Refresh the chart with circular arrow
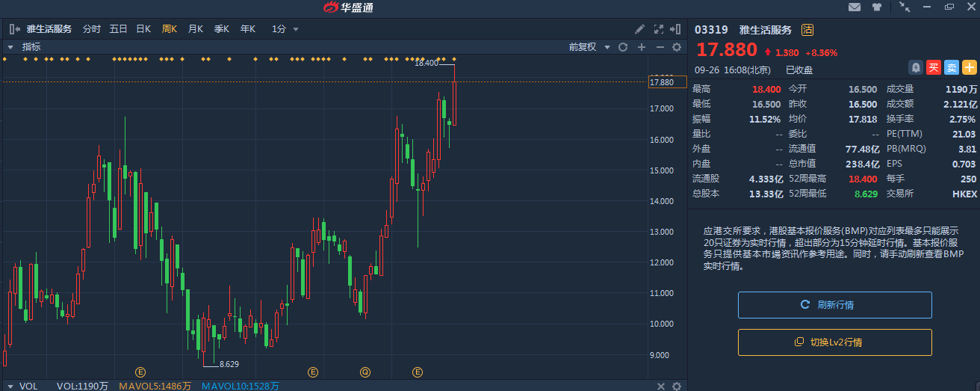980x391 pixels. pos(622,47)
